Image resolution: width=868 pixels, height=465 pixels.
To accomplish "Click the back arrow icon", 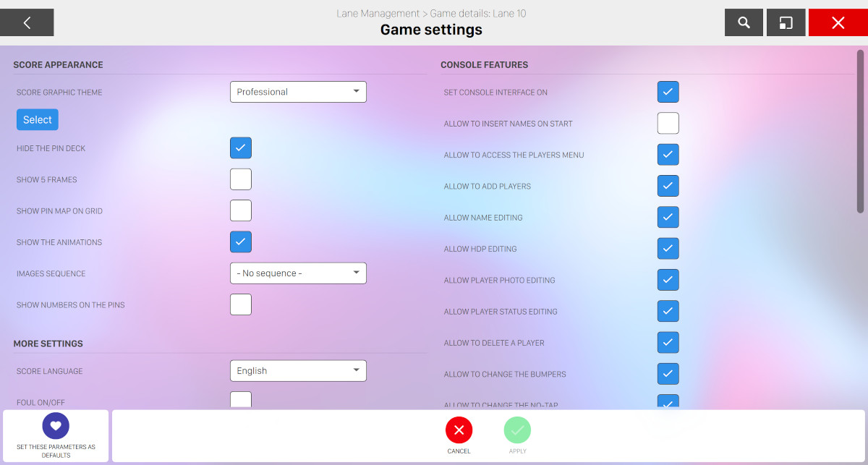I will pos(27,22).
